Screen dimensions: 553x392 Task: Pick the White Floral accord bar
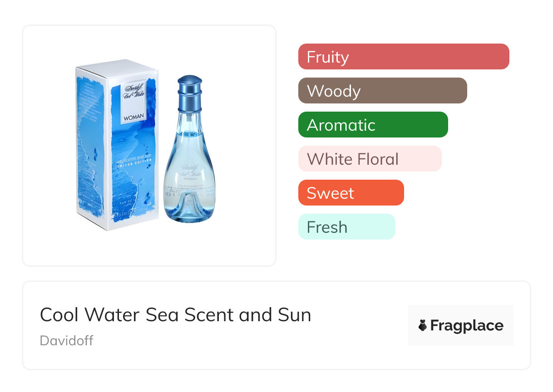click(370, 159)
